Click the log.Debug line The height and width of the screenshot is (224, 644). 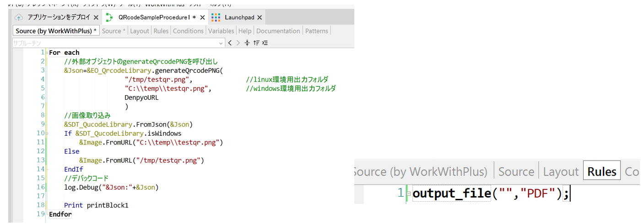point(111,187)
